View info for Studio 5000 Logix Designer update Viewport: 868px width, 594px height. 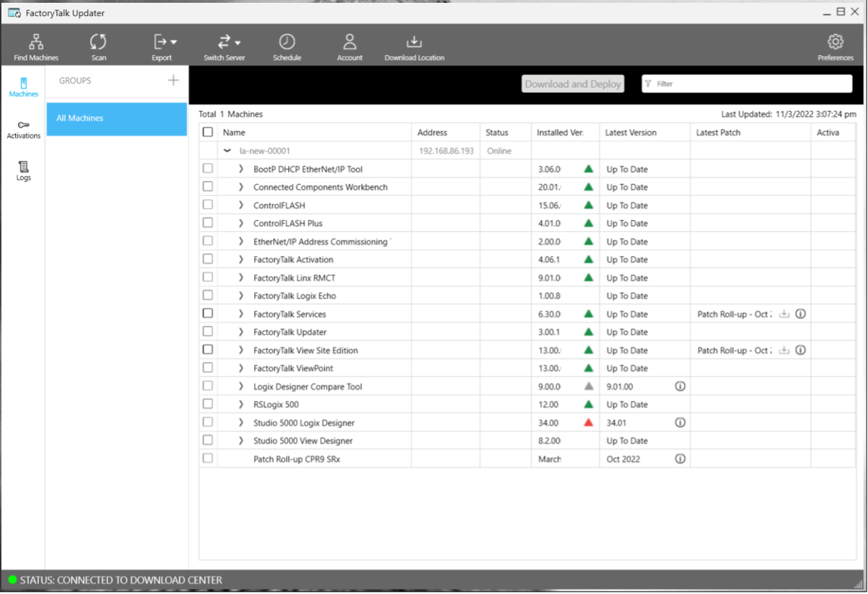pyautogui.click(x=680, y=422)
